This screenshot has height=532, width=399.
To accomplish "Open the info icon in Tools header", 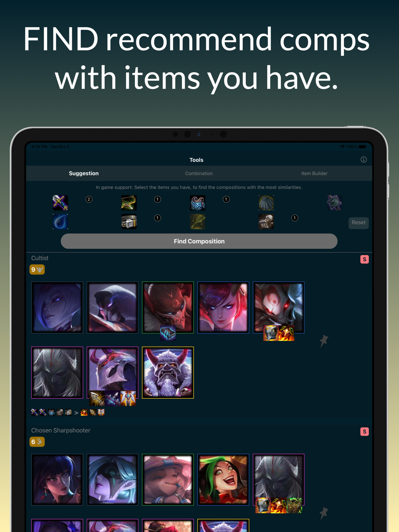I will (363, 160).
